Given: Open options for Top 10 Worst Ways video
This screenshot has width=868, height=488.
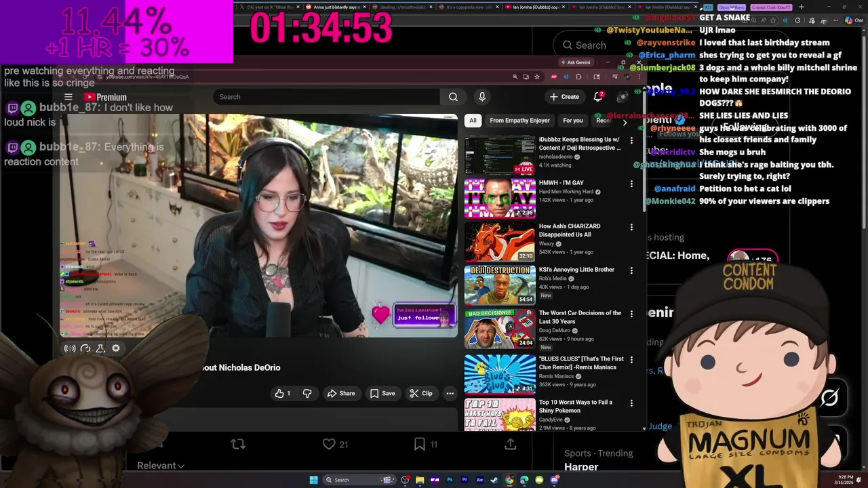Looking at the screenshot, I should pyautogui.click(x=631, y=403).
